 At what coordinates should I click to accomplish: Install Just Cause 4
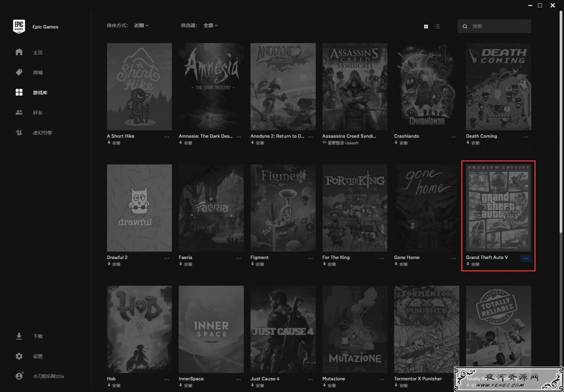pyautogui.click(x=257, y=385)
